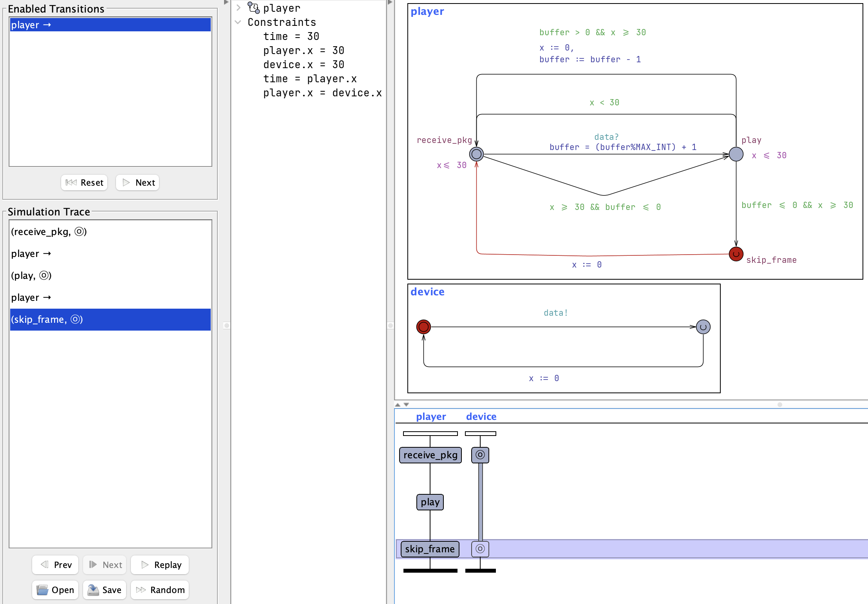The image size is (868, 604).
Task: Click Next under Enabled Transitions
Action: pyautogui.click(x=137, y=183)
